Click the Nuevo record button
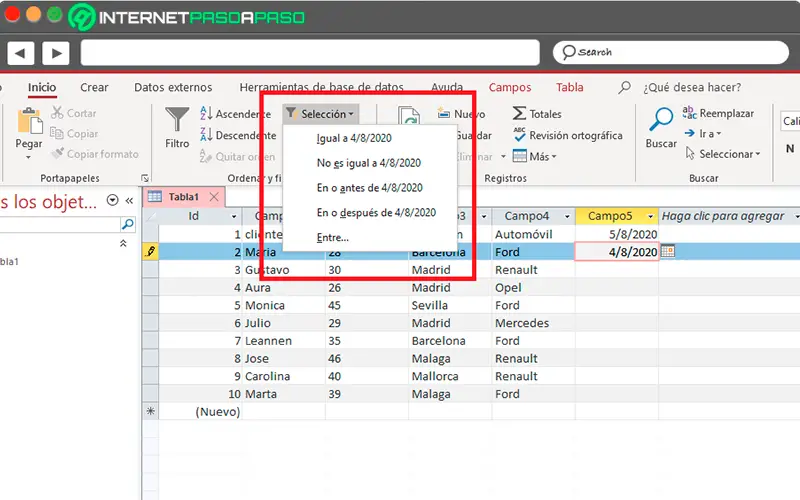 pyautogui.click(x=461, y=114)
